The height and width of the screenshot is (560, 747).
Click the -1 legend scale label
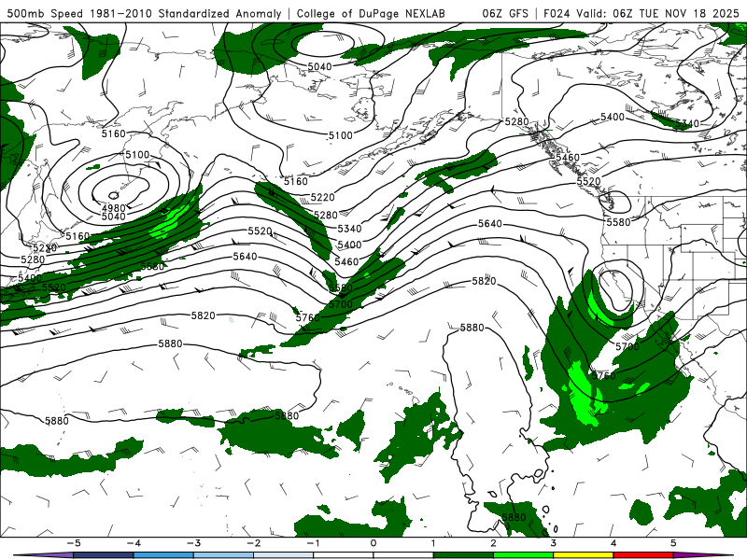point(313,543)
